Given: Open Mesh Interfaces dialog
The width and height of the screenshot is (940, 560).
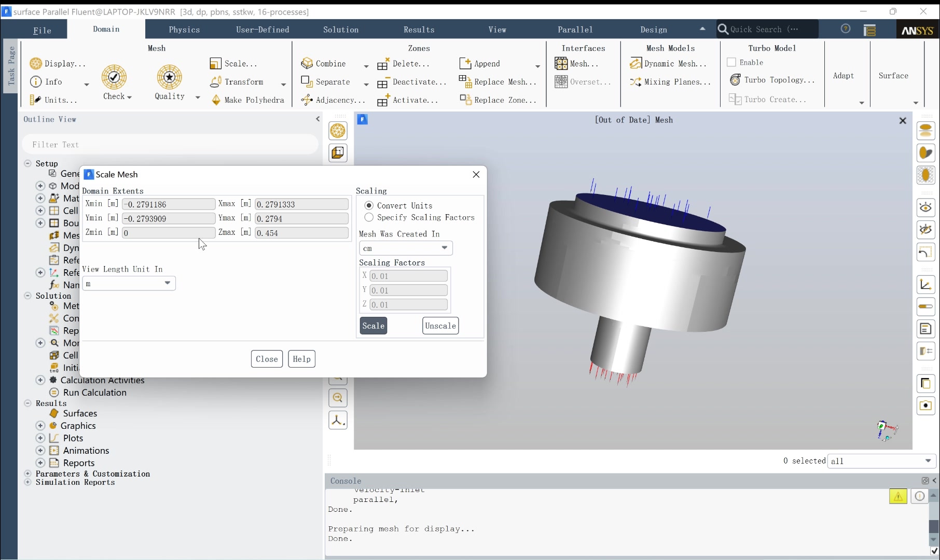Looking at the screenshot, I should coord(576,63).
